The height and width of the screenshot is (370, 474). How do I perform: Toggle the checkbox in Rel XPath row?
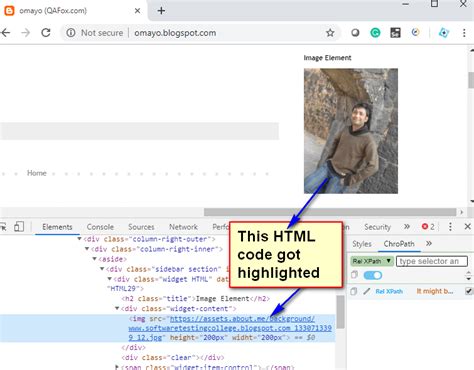(x=468, y=291)
